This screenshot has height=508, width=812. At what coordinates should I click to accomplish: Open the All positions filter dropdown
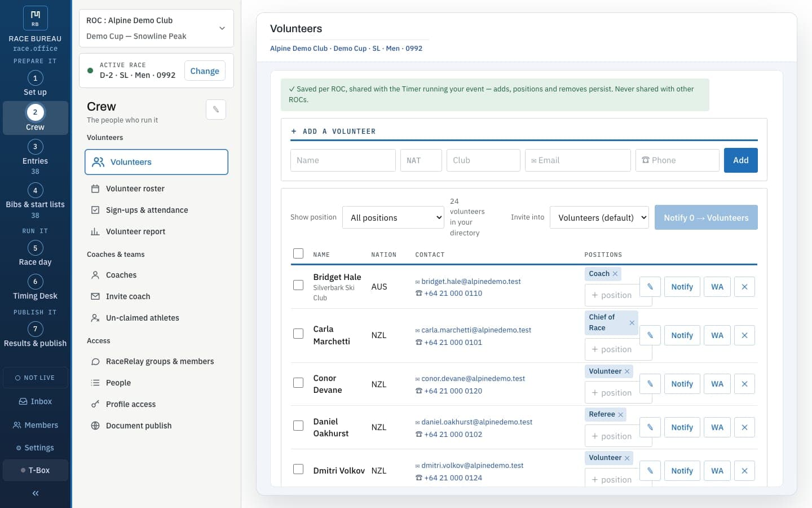coord(394,217)
